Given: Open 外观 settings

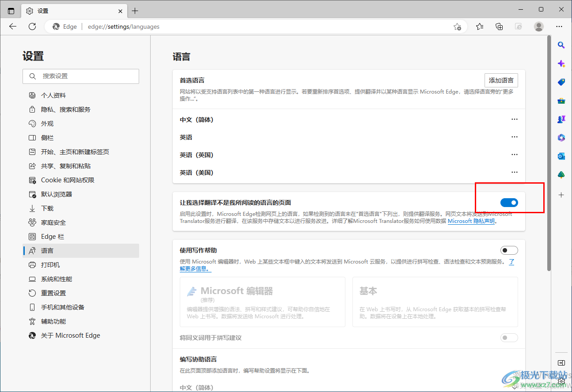Looking at the screenshot, I should pos(81,124).
